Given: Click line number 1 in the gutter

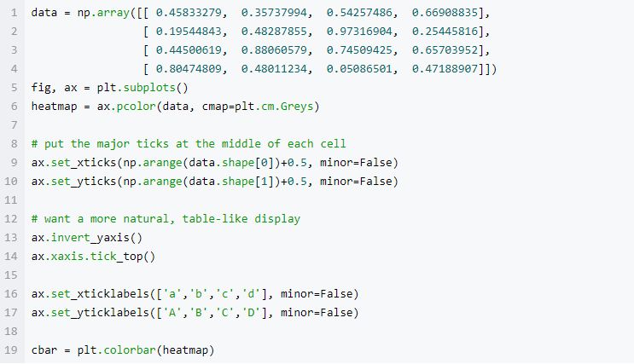Looking at the screenshot, I should pyautogui.click(x=15, y=13).
